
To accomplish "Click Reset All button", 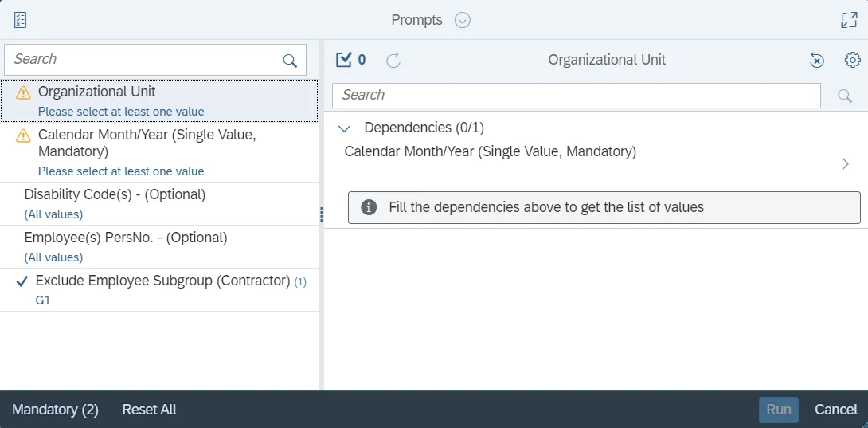I will click(x=149, y=410).
